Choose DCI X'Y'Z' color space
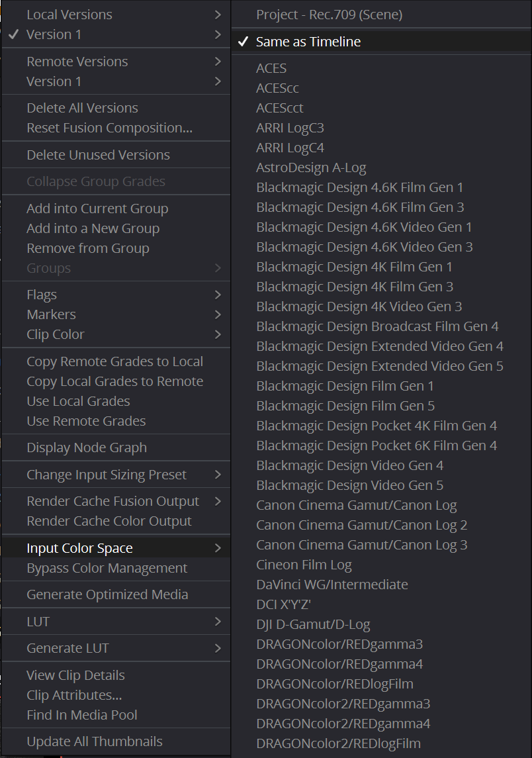The height and width of the screenshot is (758, 532). (382, 604)
